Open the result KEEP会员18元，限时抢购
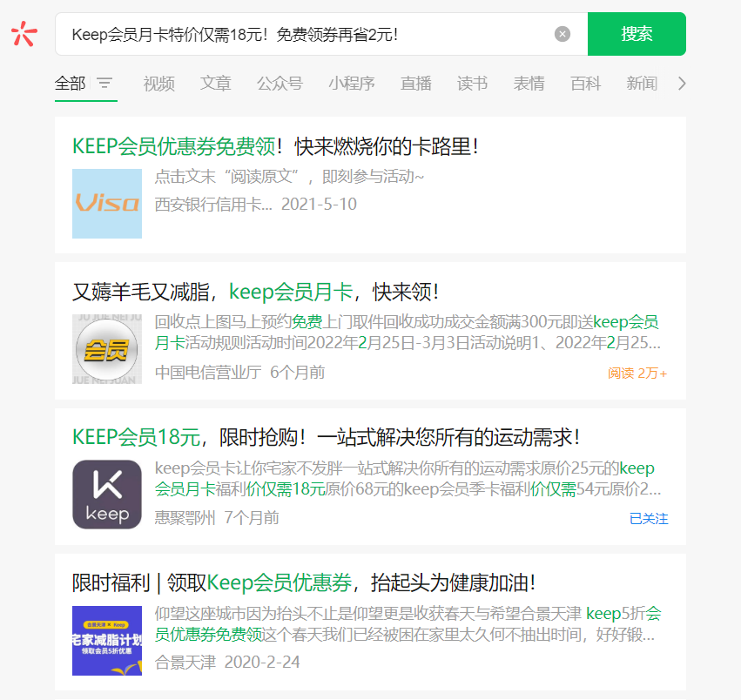741x700 pixels. coord(326,437)
